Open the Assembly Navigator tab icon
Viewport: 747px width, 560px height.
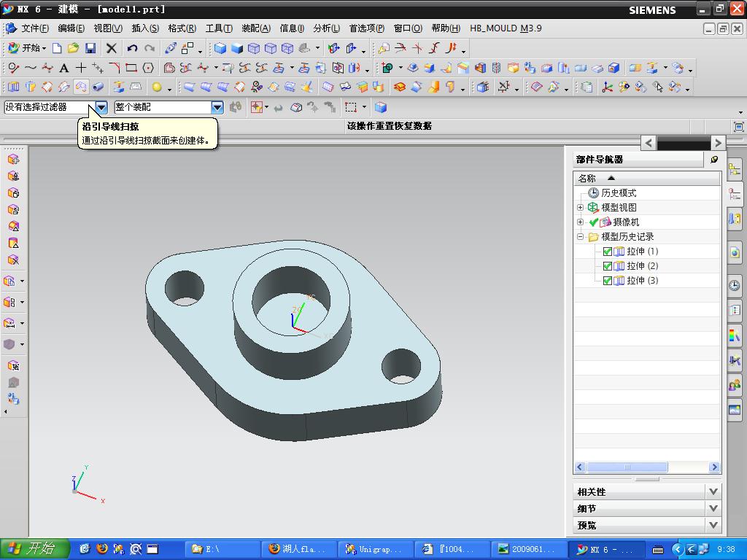pos(734,169)
